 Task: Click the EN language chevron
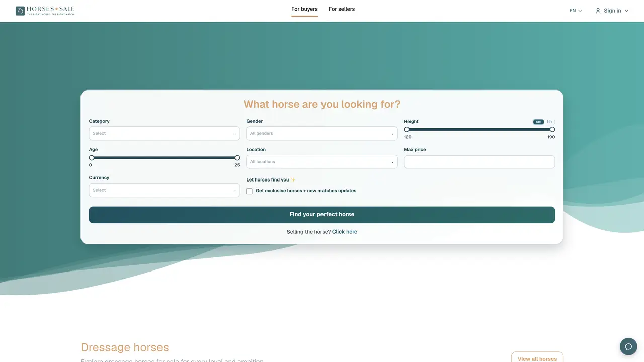point(580,11)
